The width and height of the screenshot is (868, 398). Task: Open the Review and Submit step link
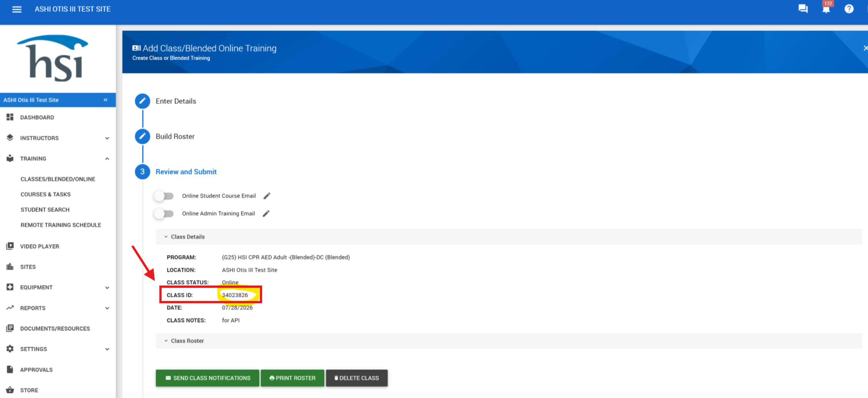186,172
